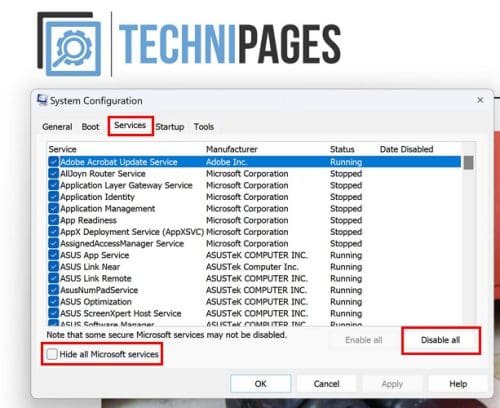This screenshot has height=408, width=500.
Task: Toggle AppX Deployment Service checkbox
Action: [53, 232]
